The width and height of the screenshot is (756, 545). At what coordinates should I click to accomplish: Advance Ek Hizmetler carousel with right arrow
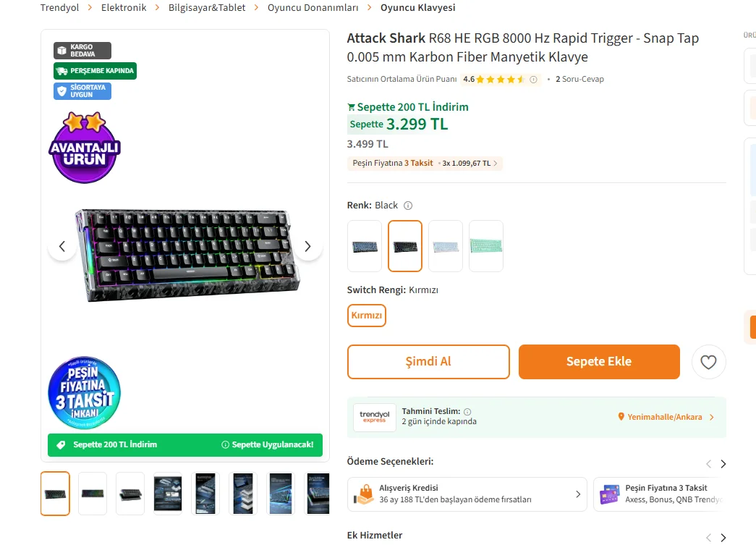pos(723,538)
